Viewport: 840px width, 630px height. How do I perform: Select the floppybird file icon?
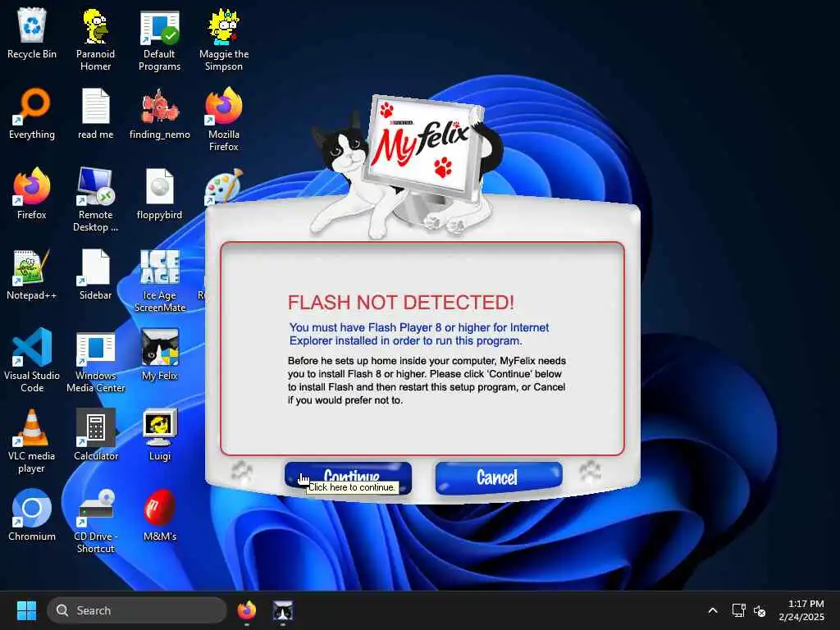tap(160, 194)
